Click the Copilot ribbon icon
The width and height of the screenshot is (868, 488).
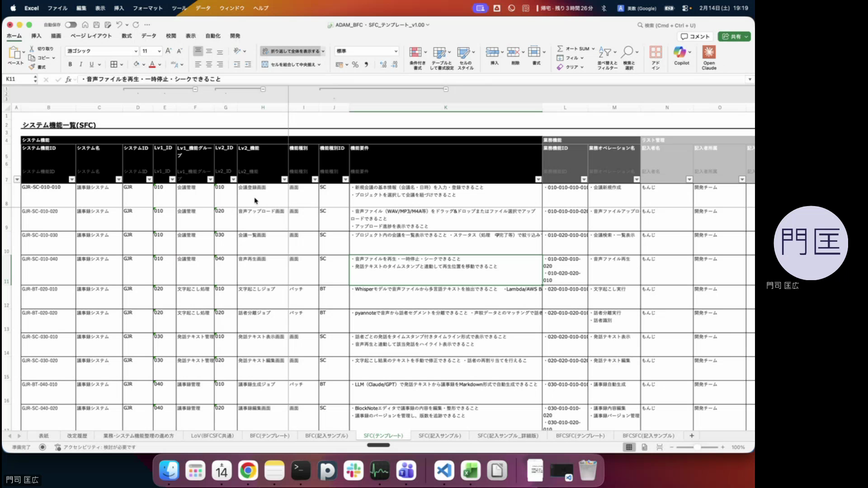click(x=681, y=53)
